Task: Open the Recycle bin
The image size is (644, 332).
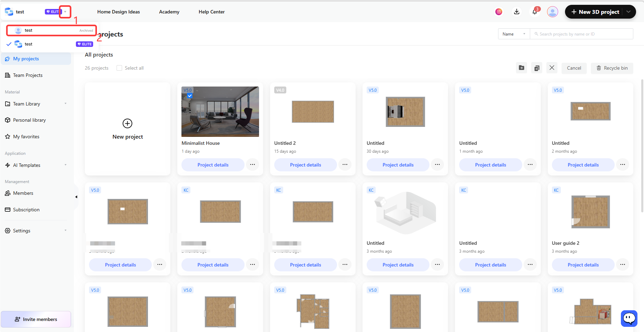Action: click(612, 68)
